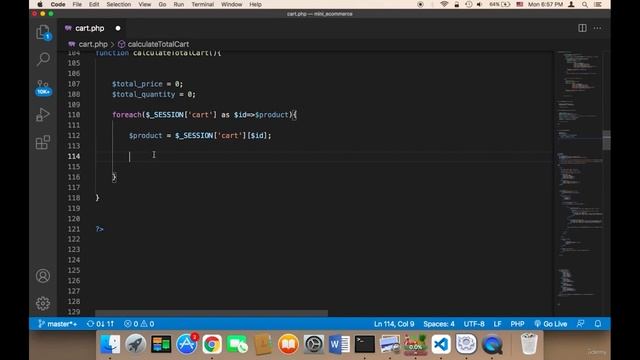Image resolution: width=640 pixels, height=360 pixels.
Task: Open the File menu
Action: 77,4
